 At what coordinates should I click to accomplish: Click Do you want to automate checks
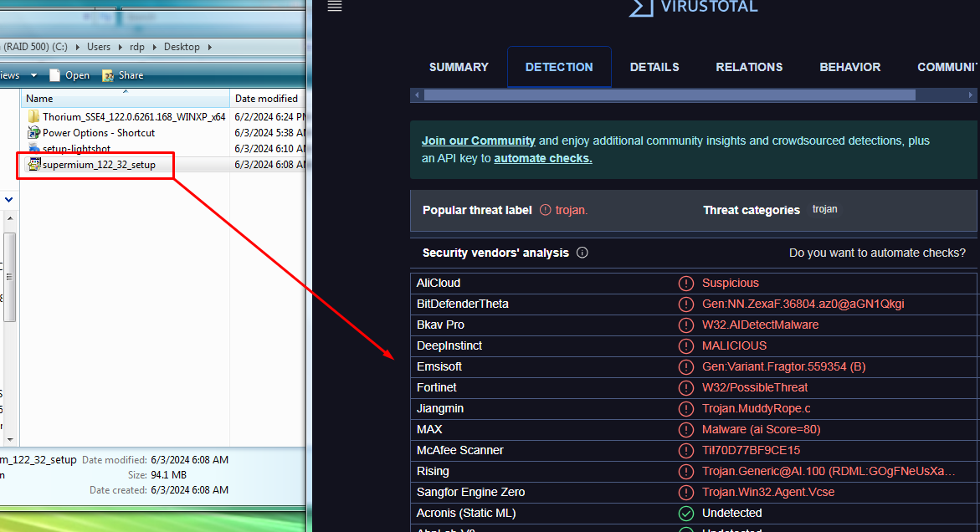coord(877,253)
